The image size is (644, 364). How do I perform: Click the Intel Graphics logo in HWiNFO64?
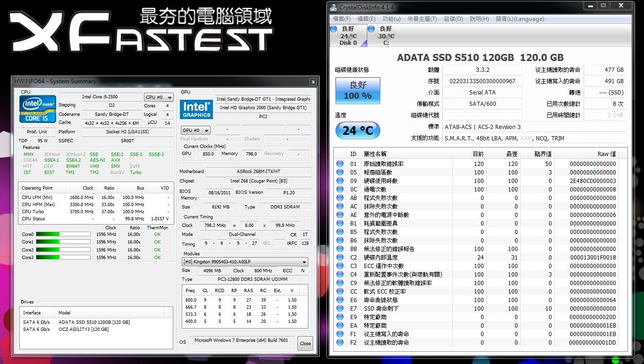click(196, 109)
